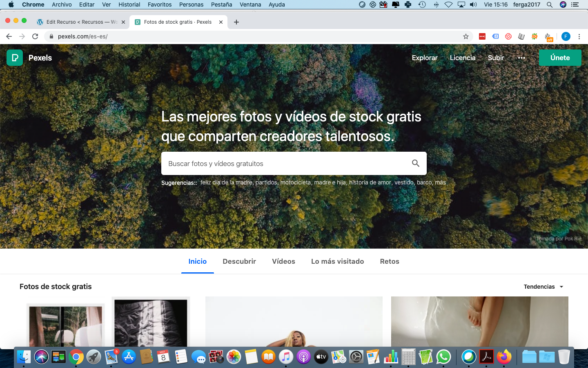
Task: Switch to the Descubrir tab
Action: click(239, 261)
